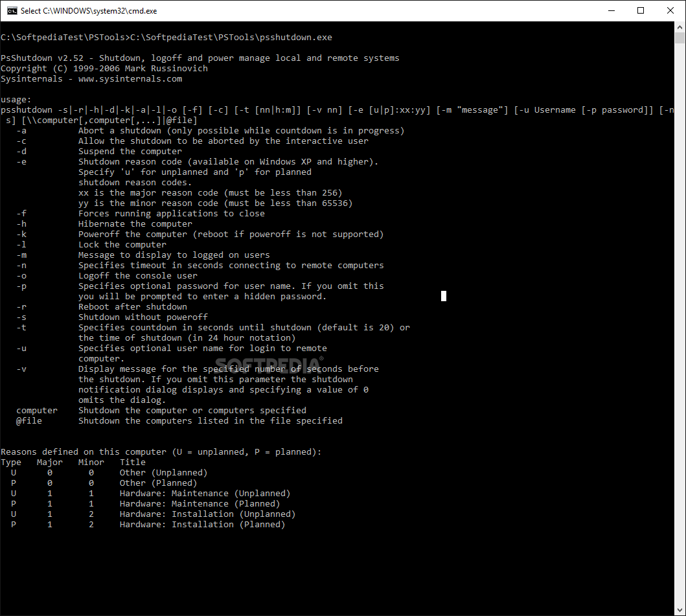Click 'yy is the minor reason code' line

(215, 203)
